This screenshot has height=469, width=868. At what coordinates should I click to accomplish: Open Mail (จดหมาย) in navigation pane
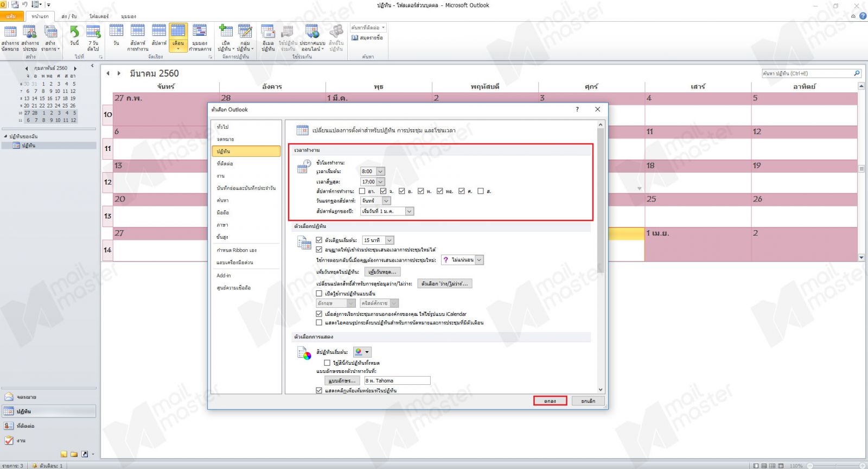(x=49, y=397)
